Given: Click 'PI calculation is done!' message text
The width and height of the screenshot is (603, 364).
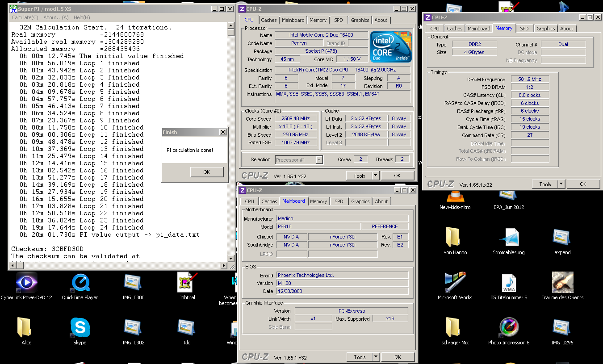Looking at the screenshot, I should pyautogui.click(x=190, y=150).
